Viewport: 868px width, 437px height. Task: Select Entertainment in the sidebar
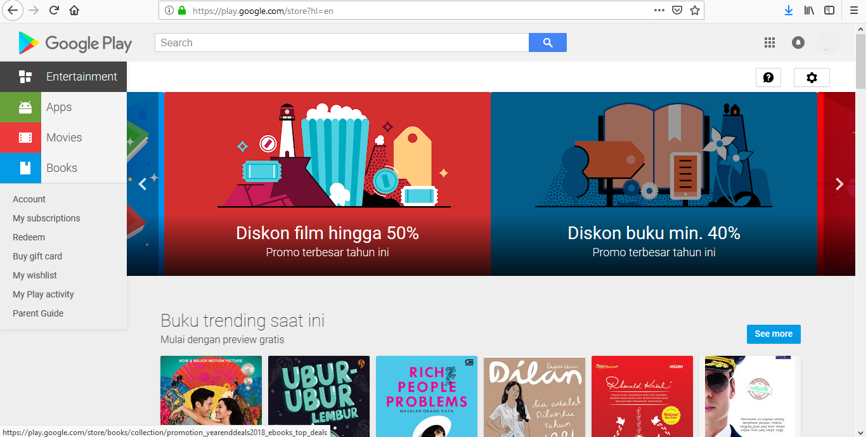point(82,77)
